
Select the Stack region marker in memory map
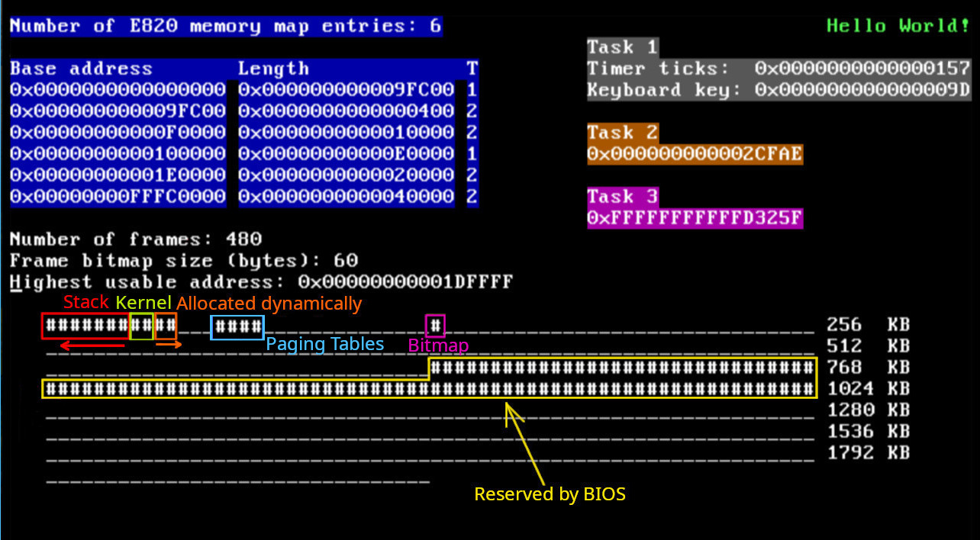click(84, 326)
